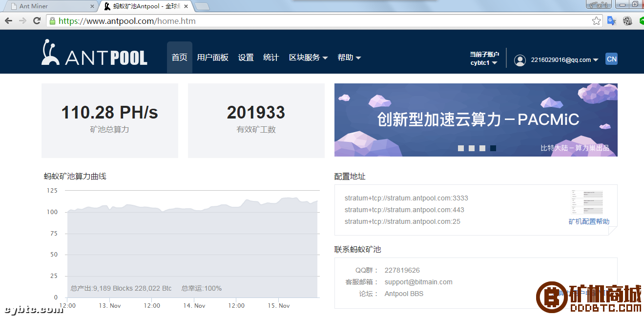The width and height of the screenshot is (644, 317).
Task: Click the 总产出 9,189 Blocks text
Action: coord(121,288)
